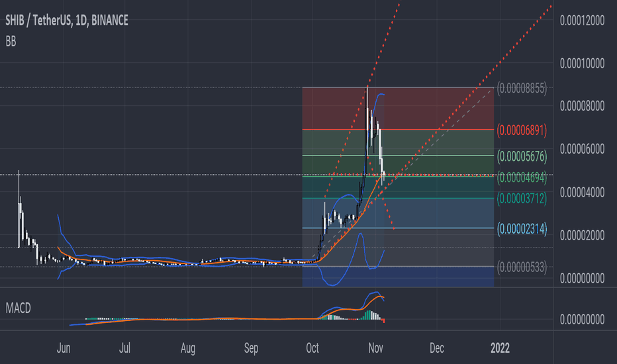Click Sep on time axis
617x364 pixels.
click(x=251, y=348)
